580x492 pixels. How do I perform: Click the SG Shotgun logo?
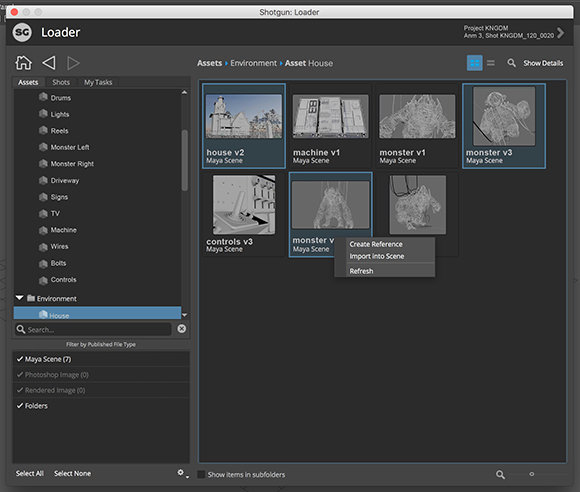point(22,32)
